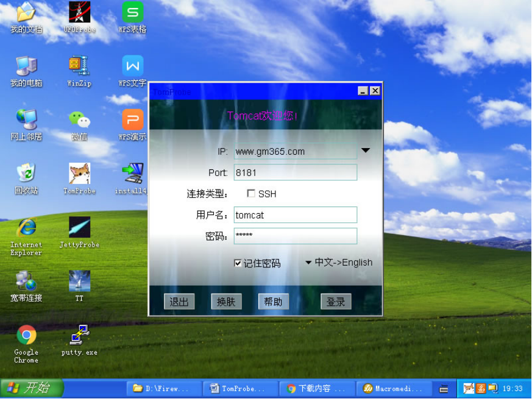532x399 pixels.
Task: Click the 换肤 change skin button
Action: (226, 302)
